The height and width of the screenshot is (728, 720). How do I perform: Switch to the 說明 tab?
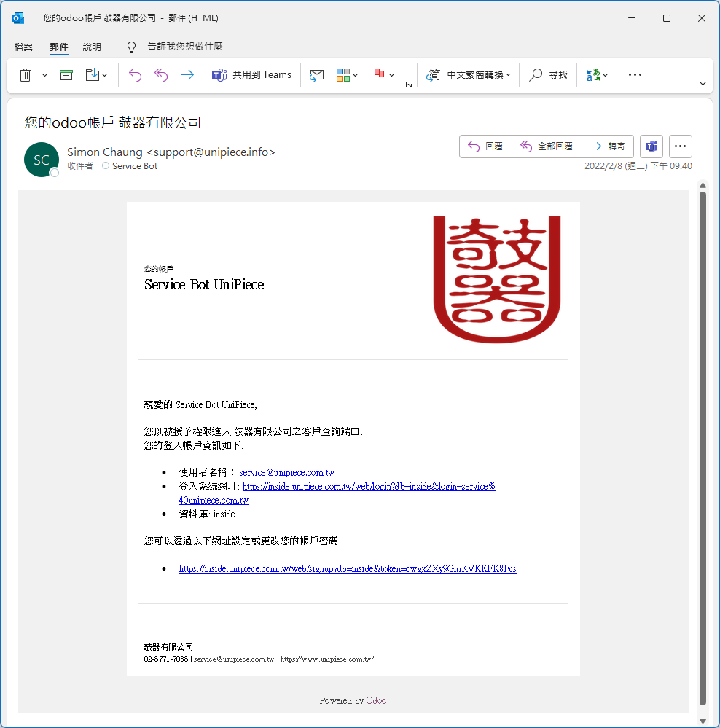pyautogui.click(x=92, y=47)
